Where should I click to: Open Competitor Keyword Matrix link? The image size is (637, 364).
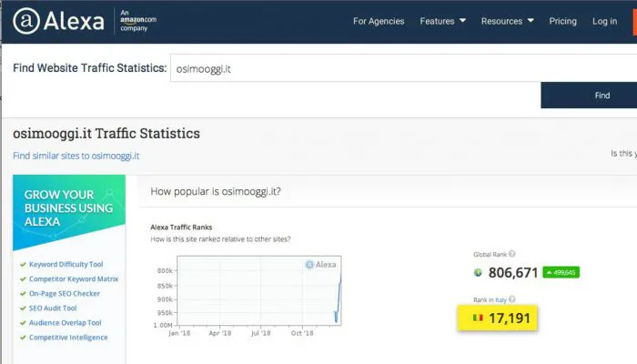pyautogui.click(x=74, y=278)
